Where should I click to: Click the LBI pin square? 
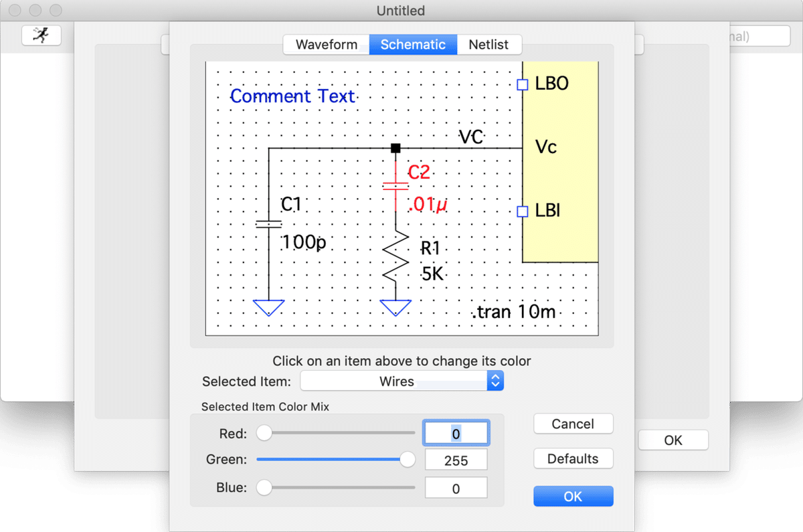523,211
